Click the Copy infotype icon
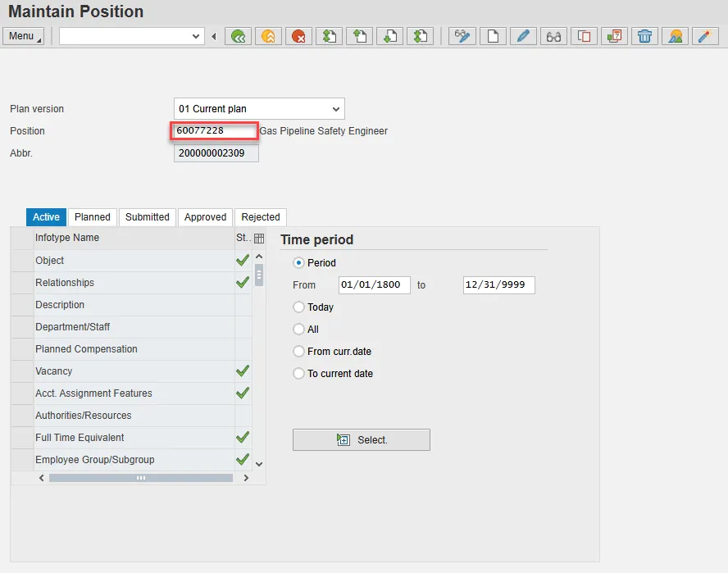 (584, 36)
